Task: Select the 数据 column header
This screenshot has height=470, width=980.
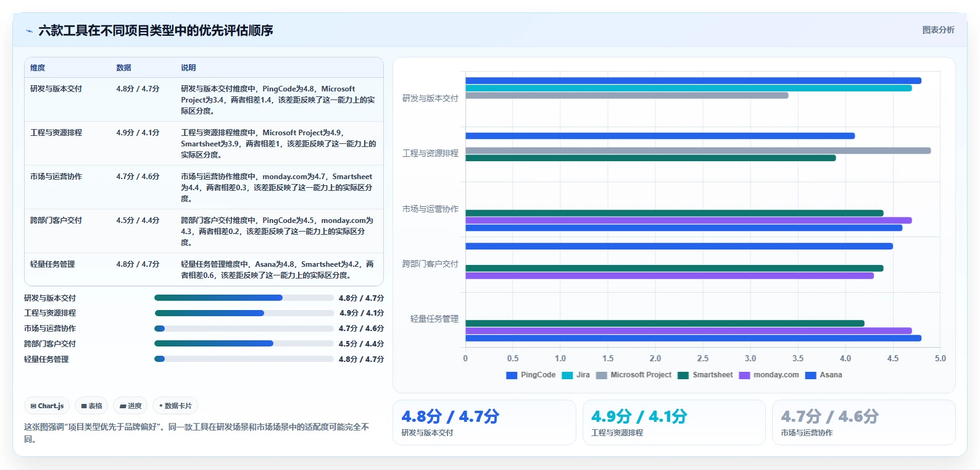Action: click(124, 68)
